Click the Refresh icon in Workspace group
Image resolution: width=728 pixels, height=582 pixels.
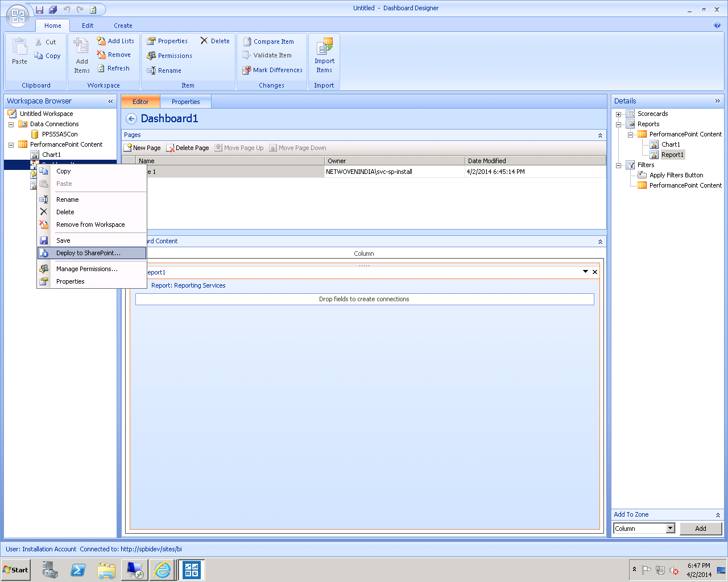click(x=100, y=68)
